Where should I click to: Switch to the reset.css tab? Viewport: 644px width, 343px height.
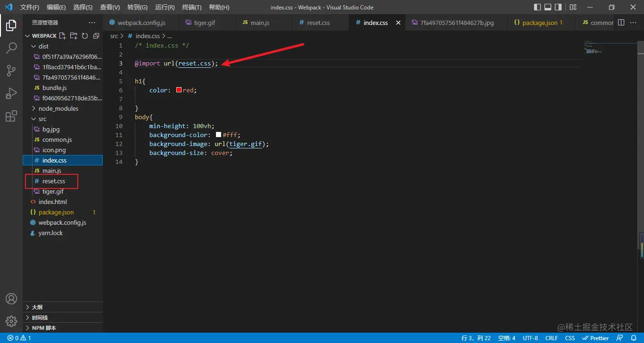321,23
